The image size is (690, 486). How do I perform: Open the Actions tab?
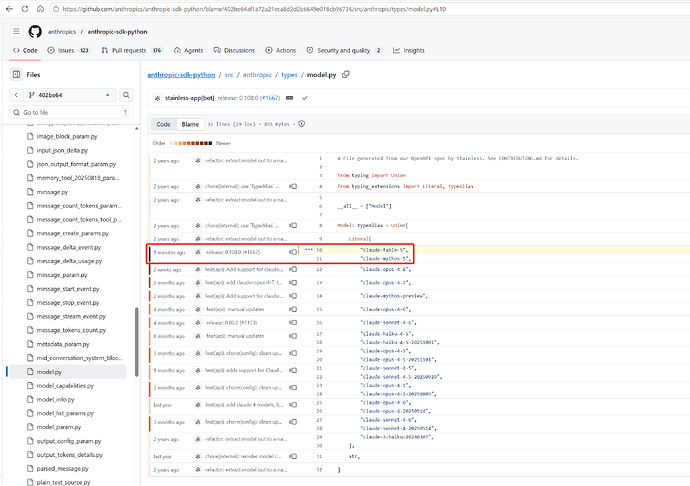[281, 50]
